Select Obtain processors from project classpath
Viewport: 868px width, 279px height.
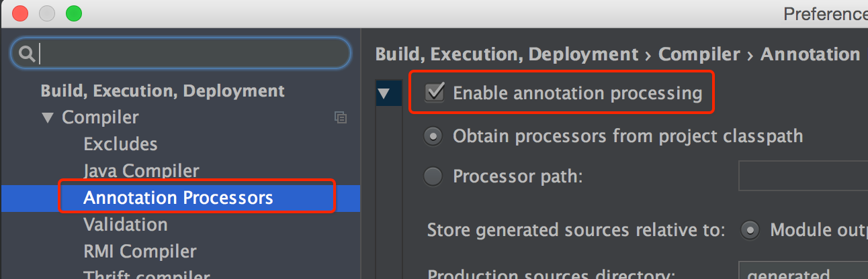click(433, 137)
